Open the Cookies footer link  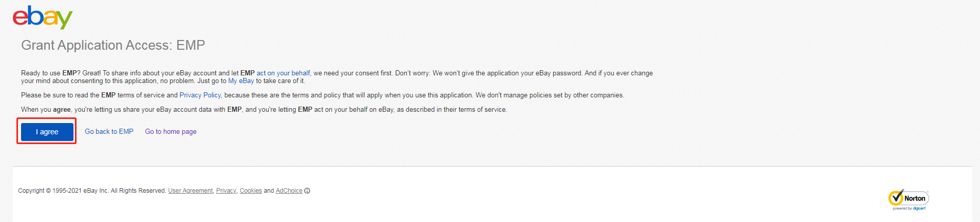pos(251,191)
